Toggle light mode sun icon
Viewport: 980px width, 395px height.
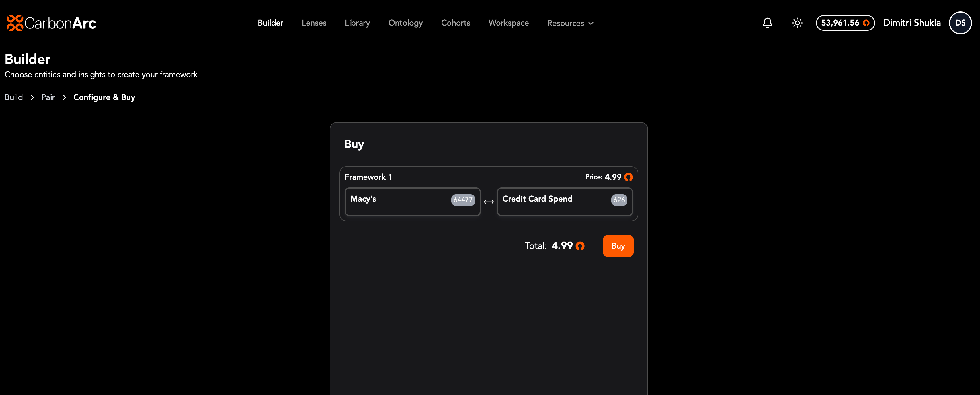[797, 23]
